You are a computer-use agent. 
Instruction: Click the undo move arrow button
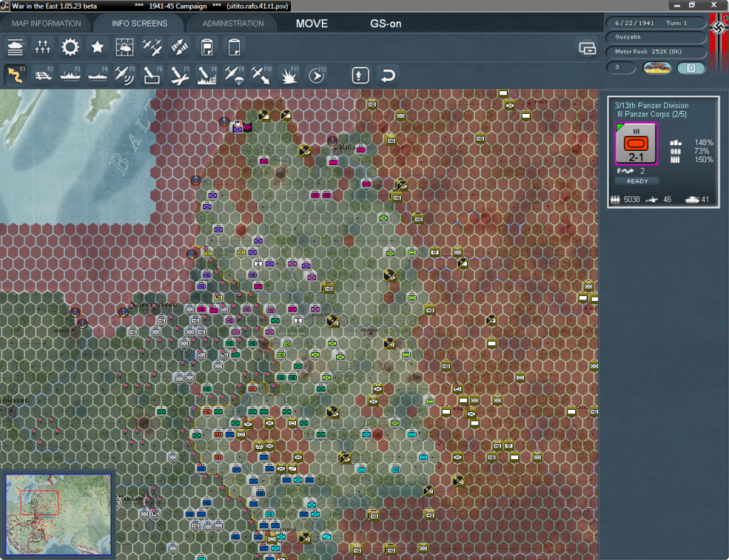[x=387, y=75]
